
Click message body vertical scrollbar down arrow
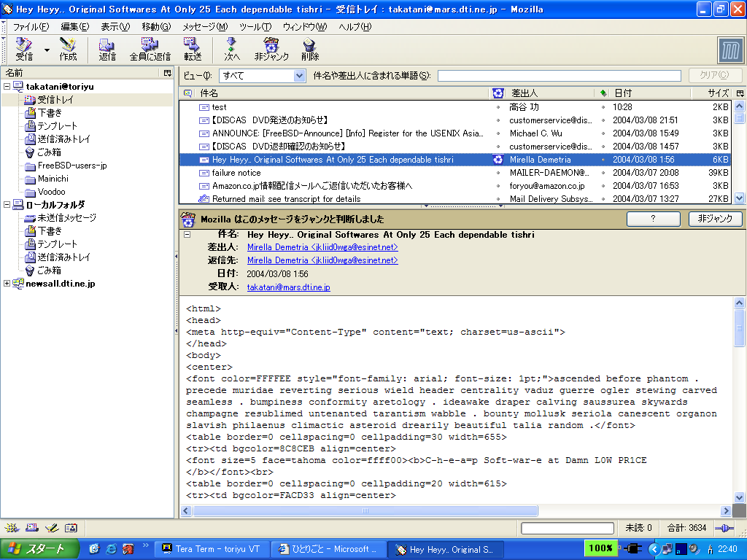point(740,497)
